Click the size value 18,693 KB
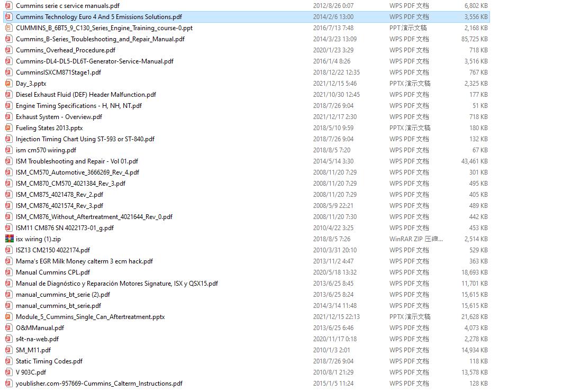This screenshot has height=392, width=581. click(474, 272)
